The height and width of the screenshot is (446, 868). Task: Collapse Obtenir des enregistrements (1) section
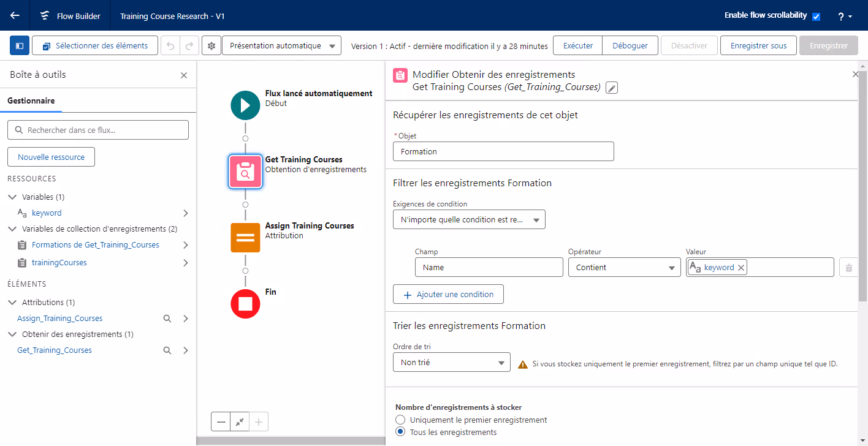(x=12, y=334)
